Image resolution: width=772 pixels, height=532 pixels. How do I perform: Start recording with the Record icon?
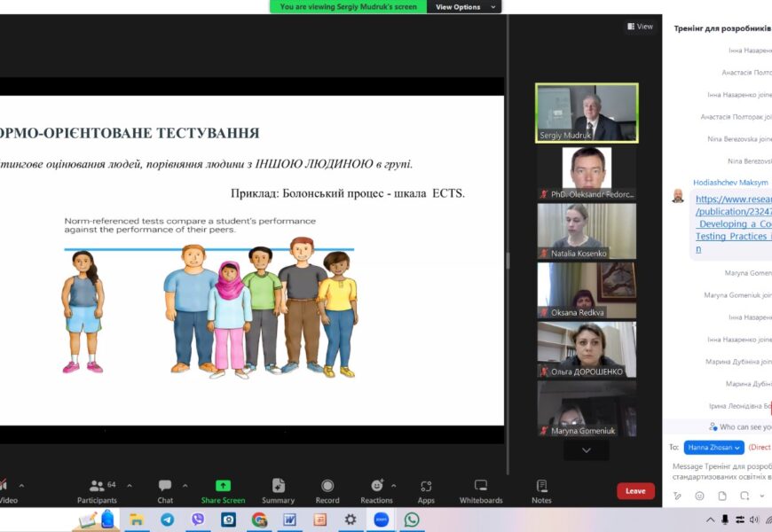pyautogui.click(x=327, y=490)
